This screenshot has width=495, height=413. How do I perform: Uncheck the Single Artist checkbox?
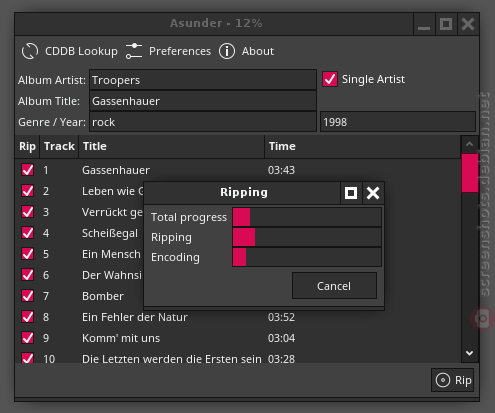[x=330, y=79]
